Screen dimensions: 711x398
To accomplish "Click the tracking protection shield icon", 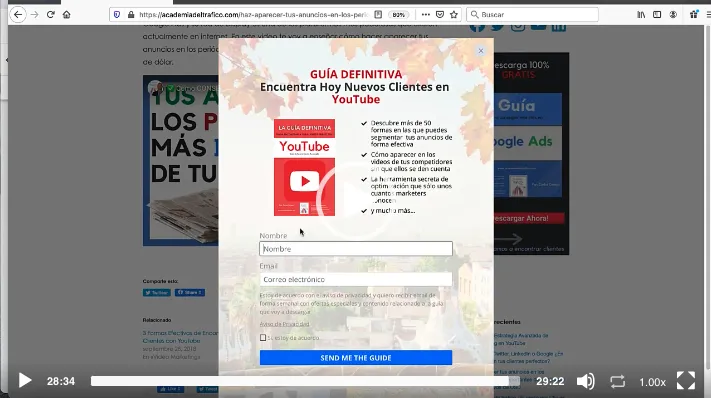I will point(117,15).
